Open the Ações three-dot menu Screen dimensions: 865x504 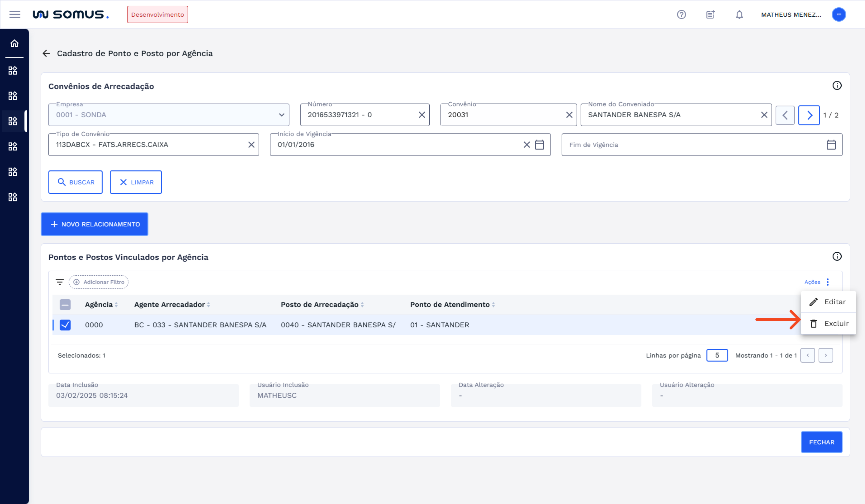[827, 282]
